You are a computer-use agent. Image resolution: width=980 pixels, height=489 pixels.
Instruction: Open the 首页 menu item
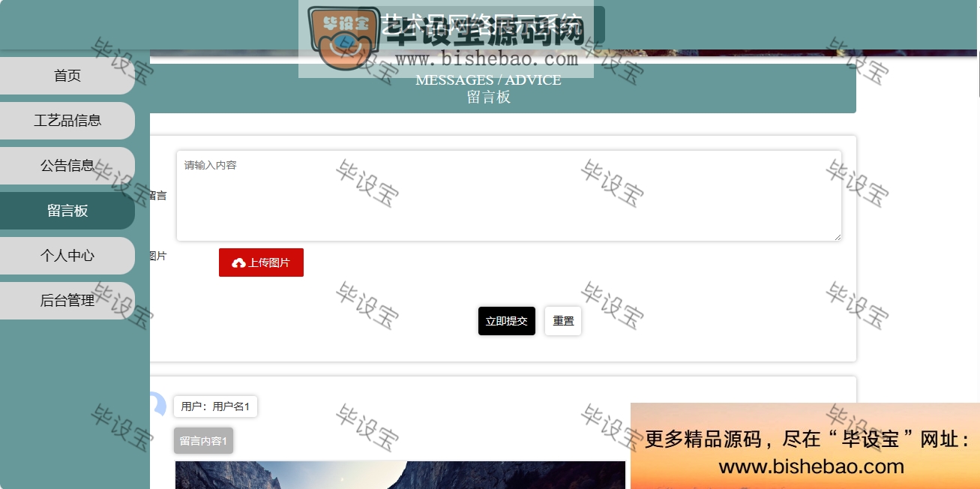coord(67,76)
